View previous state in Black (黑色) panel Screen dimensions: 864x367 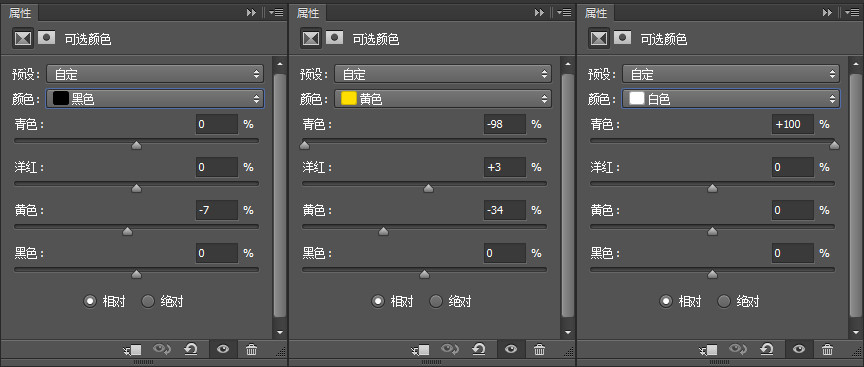(163, 349)
